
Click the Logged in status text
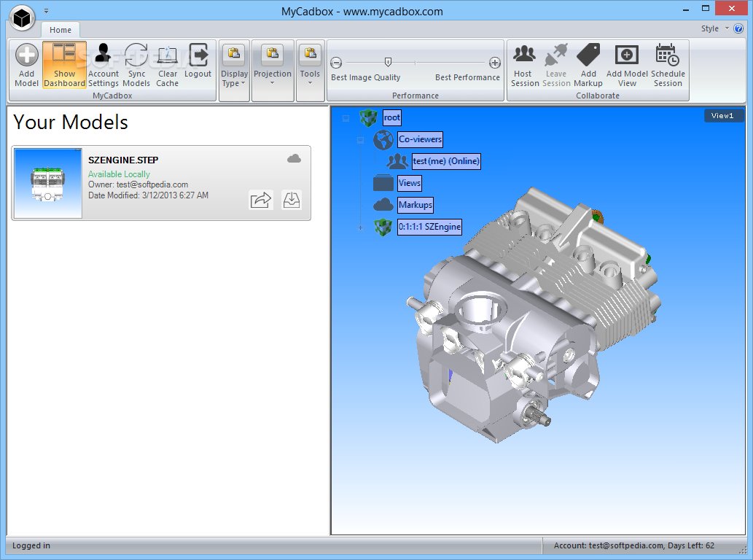point(31,545)
